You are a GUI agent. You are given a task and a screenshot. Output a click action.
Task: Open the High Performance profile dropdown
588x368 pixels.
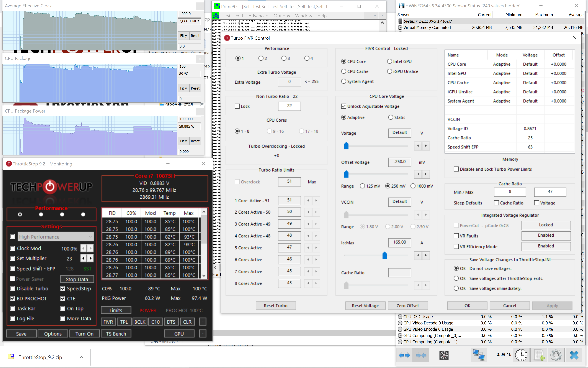point(56,237)
